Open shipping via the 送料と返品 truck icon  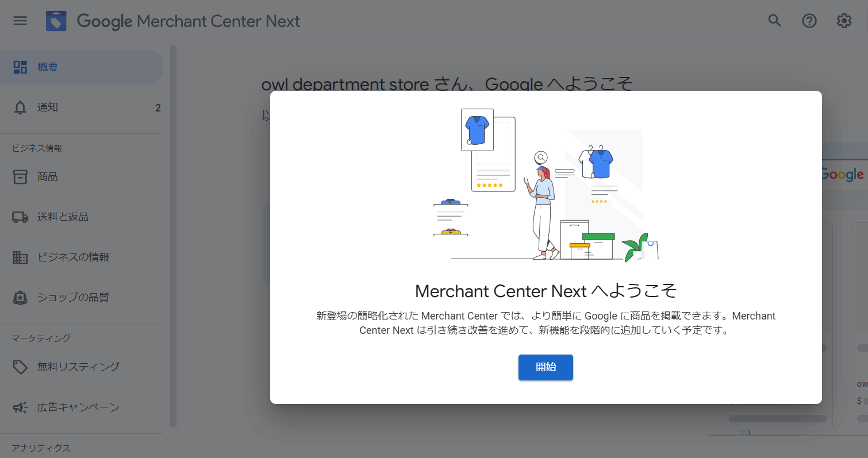[20, 217]
